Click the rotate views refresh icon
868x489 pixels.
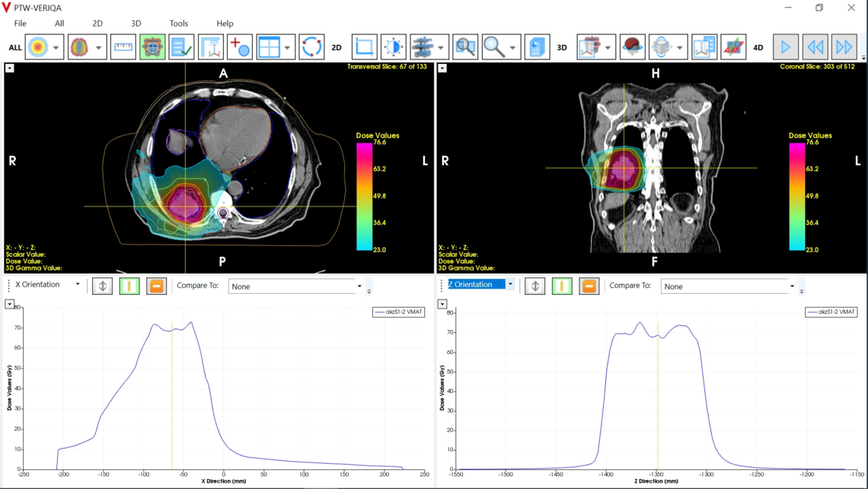311,46
